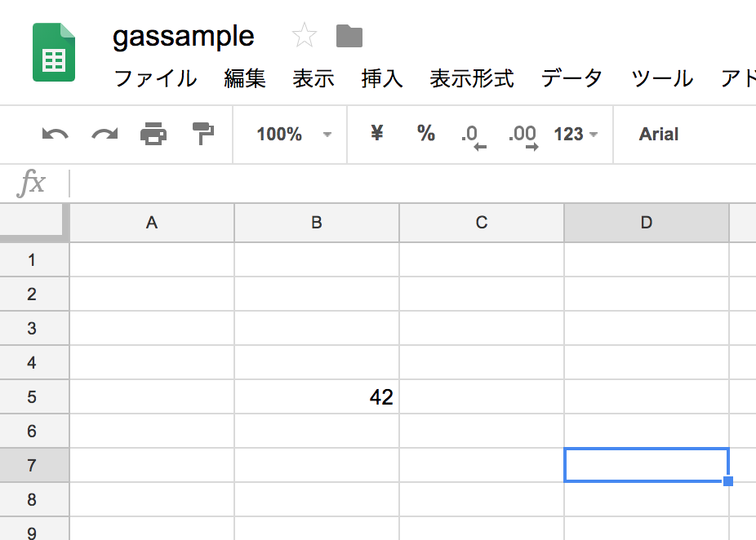
Task: Open the ファイル menu
Action: point(155,78)
